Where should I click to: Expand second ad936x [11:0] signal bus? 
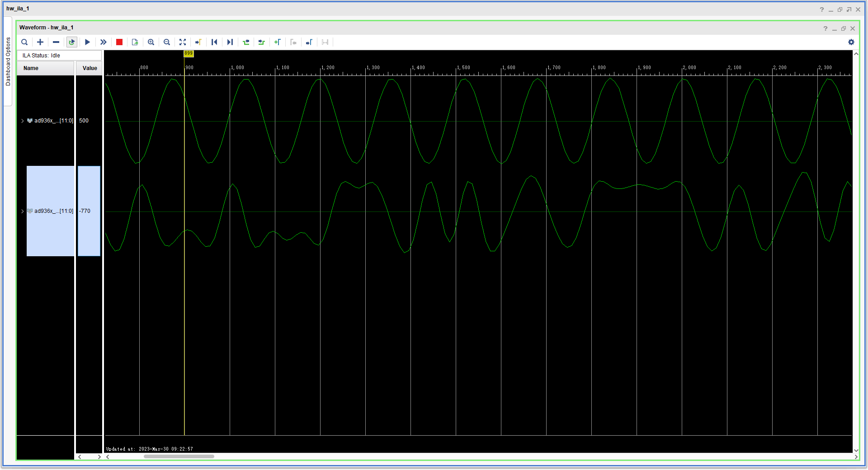pyautogui.click(x=23, y=211)
